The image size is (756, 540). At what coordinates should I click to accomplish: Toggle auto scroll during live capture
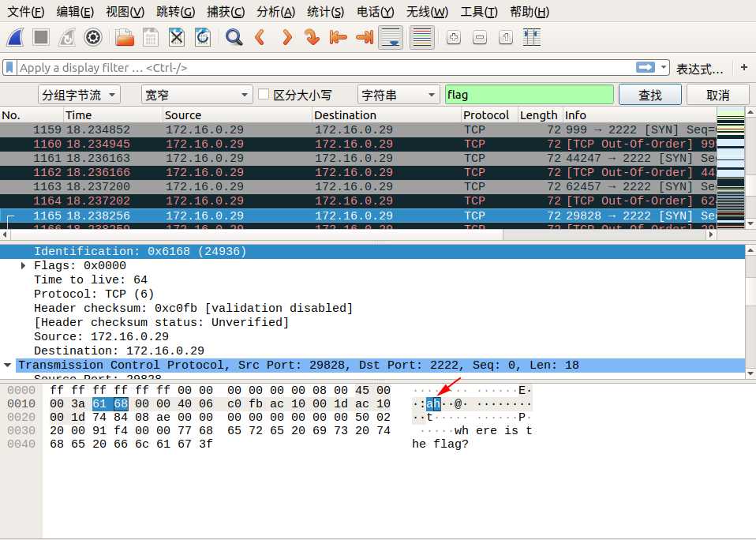click(x=391, y=37)
